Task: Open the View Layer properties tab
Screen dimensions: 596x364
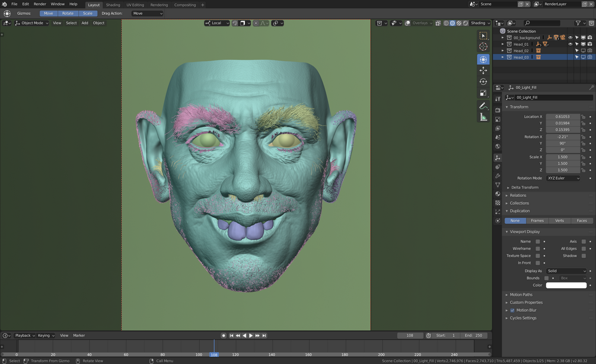Action: [498, 129]
